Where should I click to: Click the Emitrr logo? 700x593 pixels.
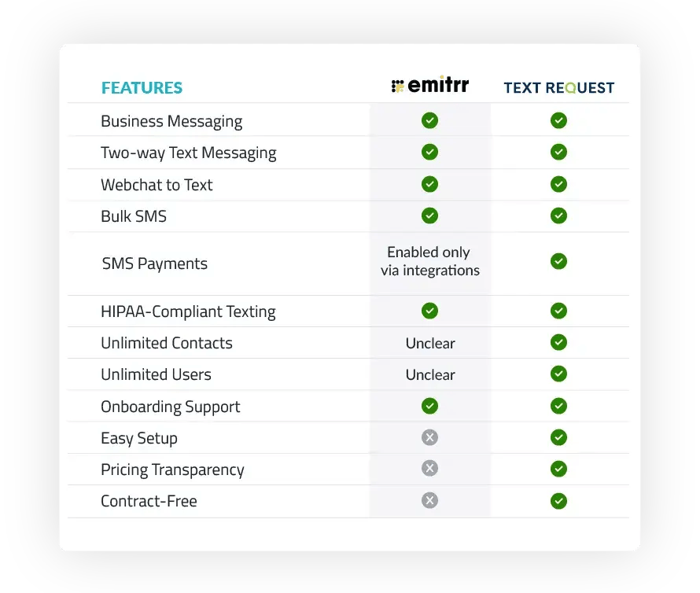coord(429,86)
